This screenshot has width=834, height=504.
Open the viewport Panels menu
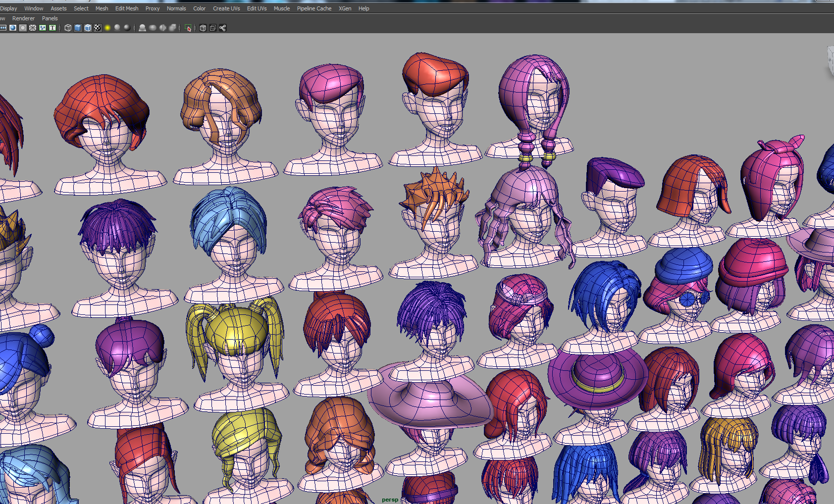click(x=50, y=18)
